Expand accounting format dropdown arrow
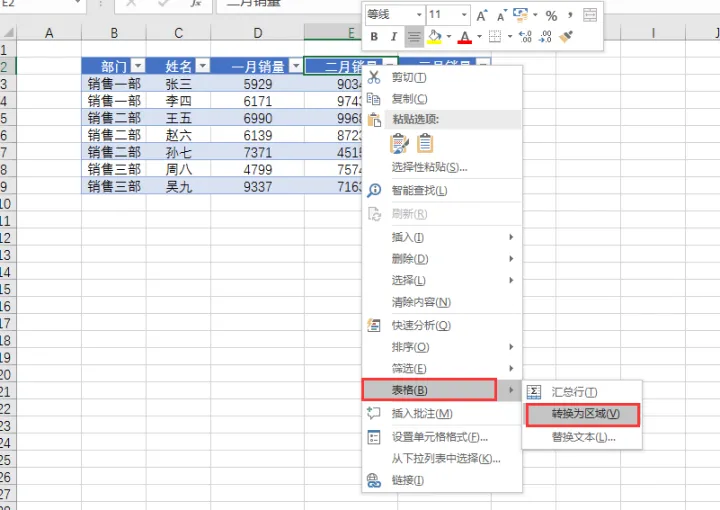The width and height of the screenshot is (720, 510). point(535,15)
